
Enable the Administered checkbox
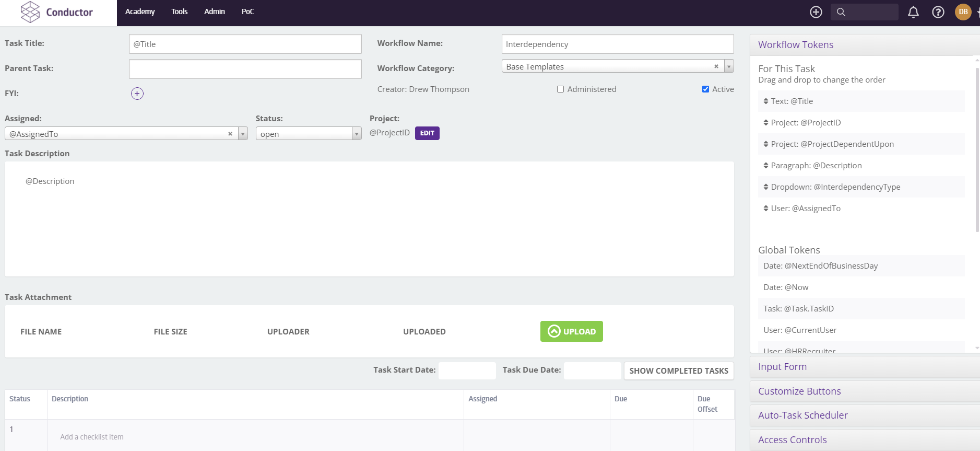pyautogui.click(x=560, y=89)
